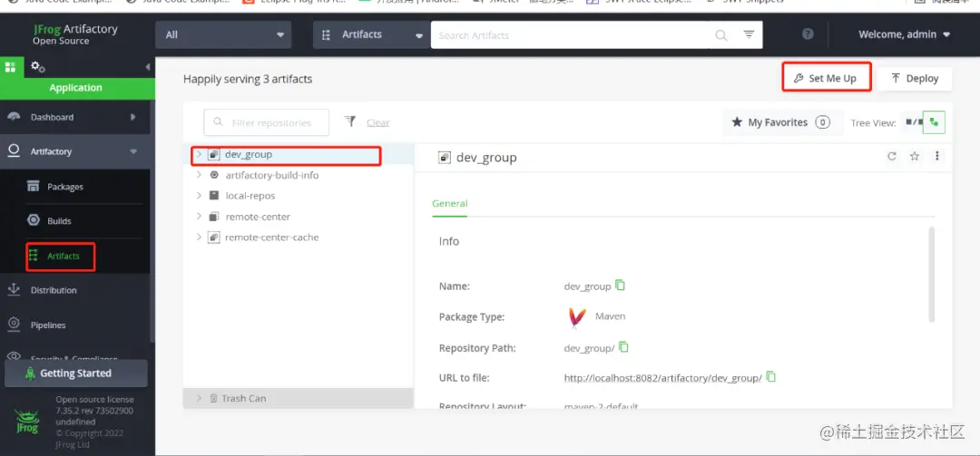Click the JFrog Artifactory logo
Viewport: 980px width, 456px height.
(x=75, y=34)
